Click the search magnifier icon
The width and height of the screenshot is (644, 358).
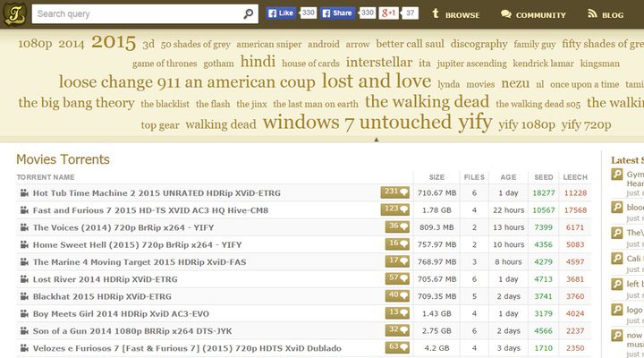coord(248,14)
